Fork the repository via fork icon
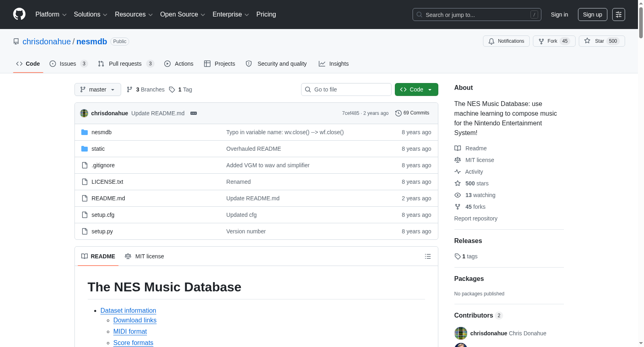Viewport: 644px width, 347px height. 541,41
